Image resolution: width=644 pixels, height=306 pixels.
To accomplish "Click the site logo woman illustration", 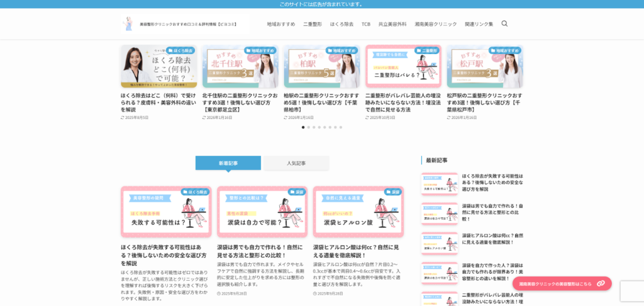I will coord(130,24).
